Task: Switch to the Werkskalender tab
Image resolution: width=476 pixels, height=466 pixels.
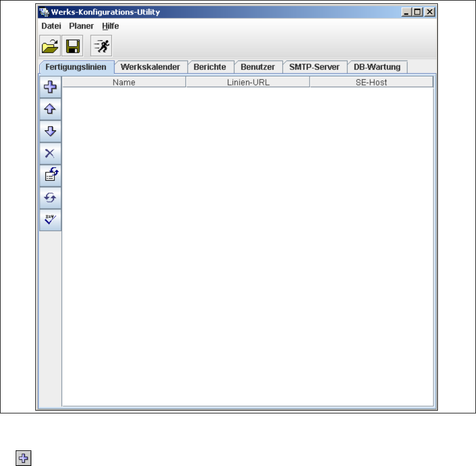Action: click(x=150, y=67)
